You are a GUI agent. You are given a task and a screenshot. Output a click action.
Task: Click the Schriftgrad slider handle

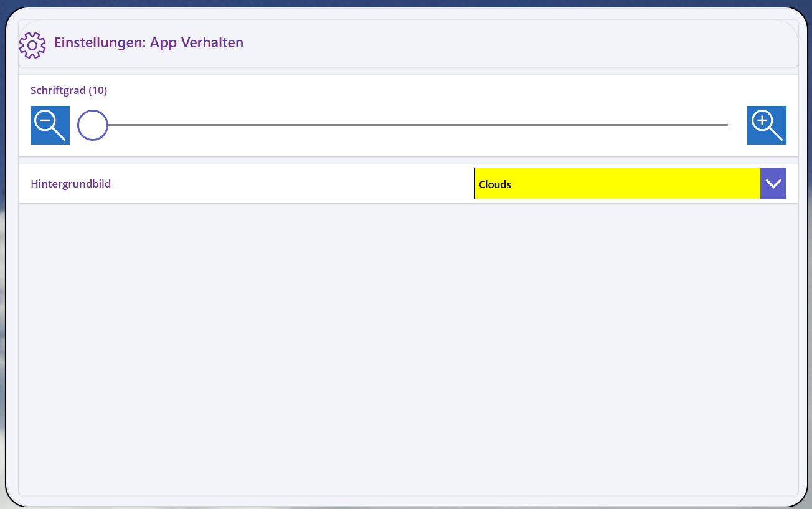tap(93, 125)
